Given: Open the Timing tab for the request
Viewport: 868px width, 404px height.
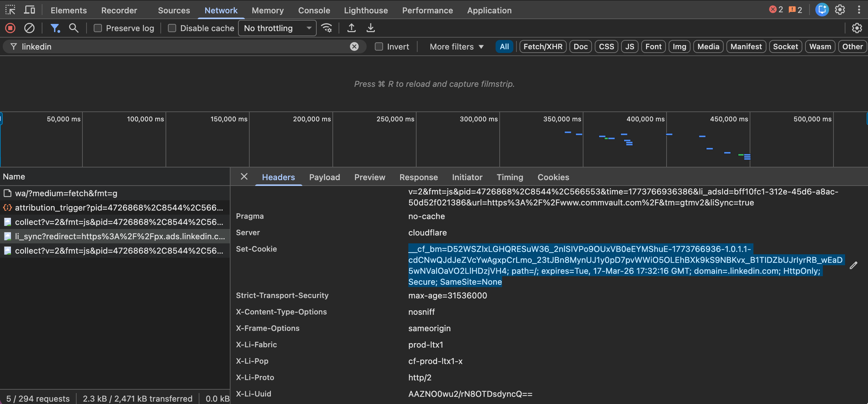Looking at the screenshot, I should point(510,177).
